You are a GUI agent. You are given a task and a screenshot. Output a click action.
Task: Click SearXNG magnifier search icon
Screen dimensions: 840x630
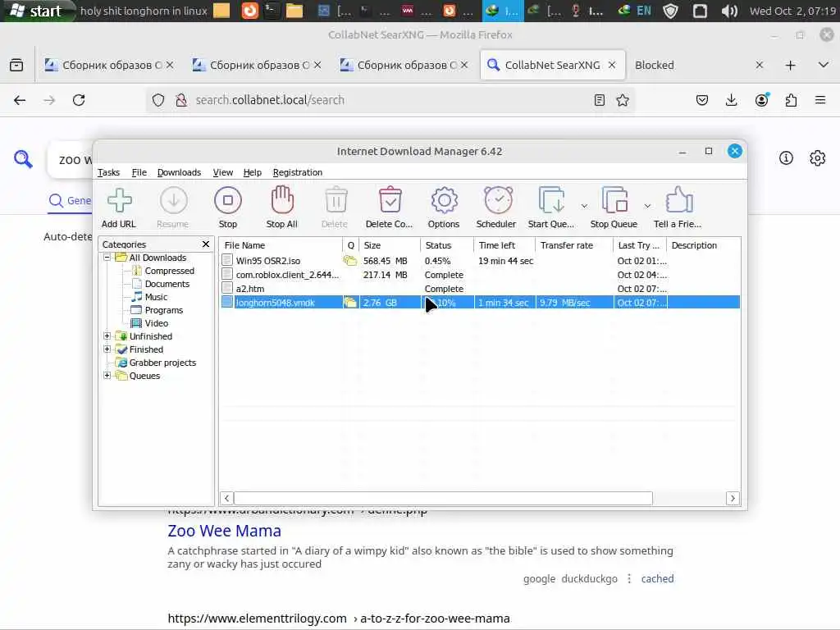click(23, 159)
